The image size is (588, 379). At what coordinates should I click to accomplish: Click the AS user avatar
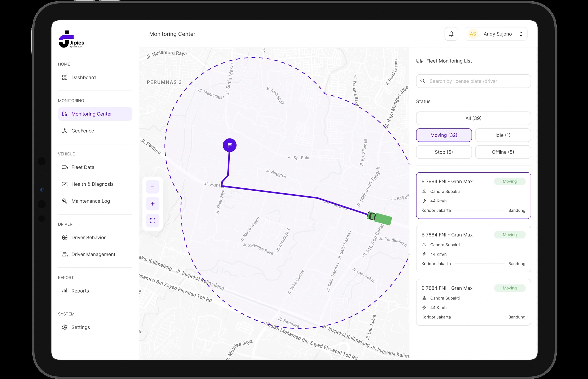pyautogui.click(x=473, y=34)
